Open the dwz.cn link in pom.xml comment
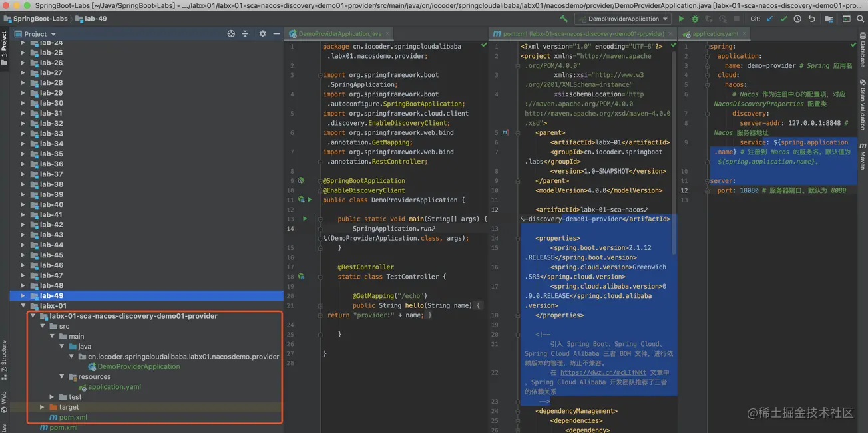868x433 pixels. (603, 373)
